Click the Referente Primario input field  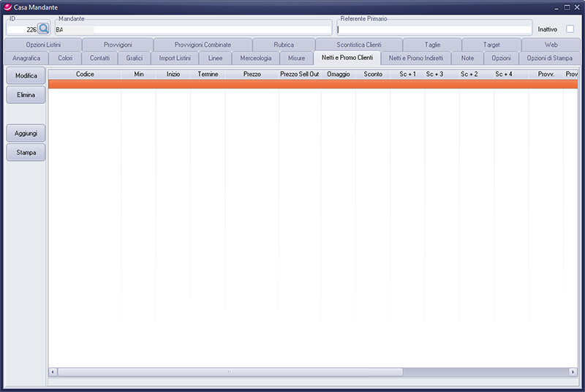tap(433, 30)
